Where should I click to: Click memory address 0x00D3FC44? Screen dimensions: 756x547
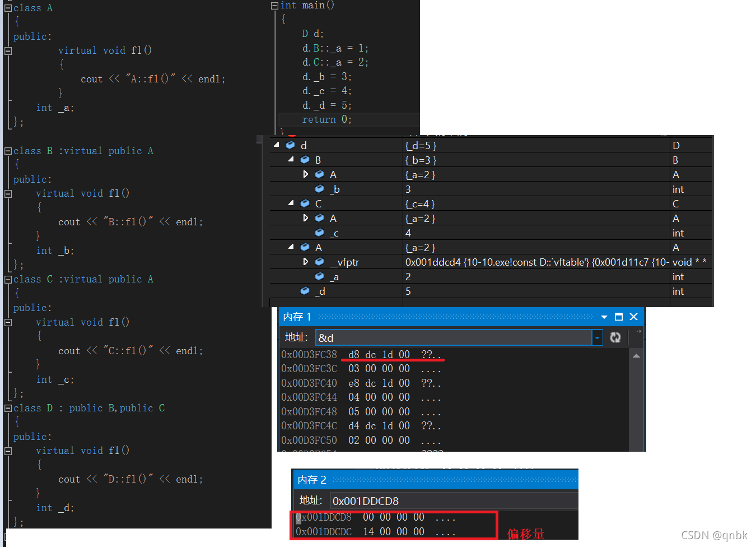309,397
